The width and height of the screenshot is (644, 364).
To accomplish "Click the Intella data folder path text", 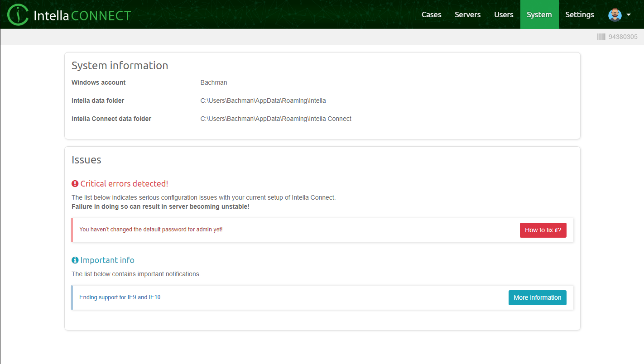I will [263, 101].
